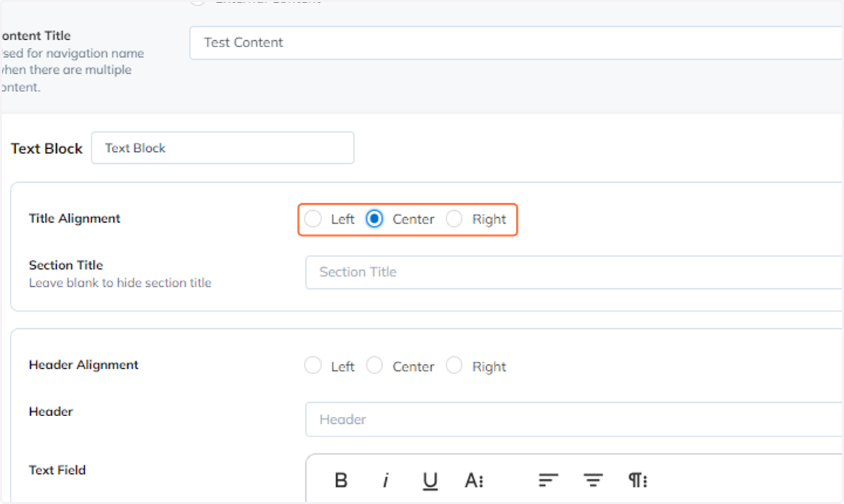Click the 'Text Field' label
Image resolution: width=844 pixels, height=504 pixels.
(57, 470)
